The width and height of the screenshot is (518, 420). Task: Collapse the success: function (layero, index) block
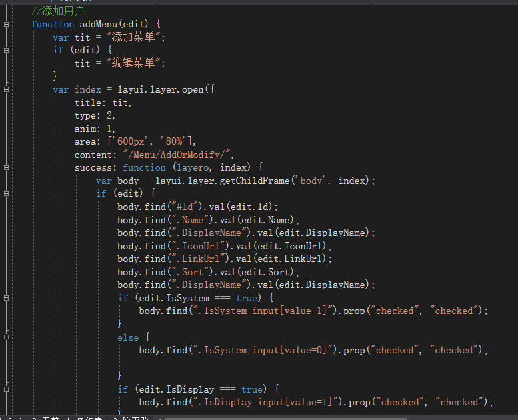6,167
